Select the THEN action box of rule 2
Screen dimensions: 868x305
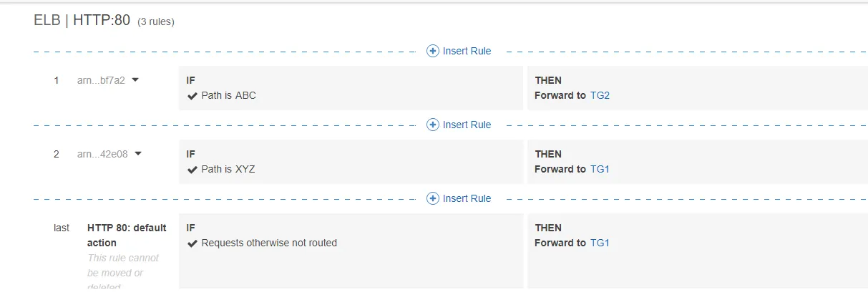coord(697,161)
